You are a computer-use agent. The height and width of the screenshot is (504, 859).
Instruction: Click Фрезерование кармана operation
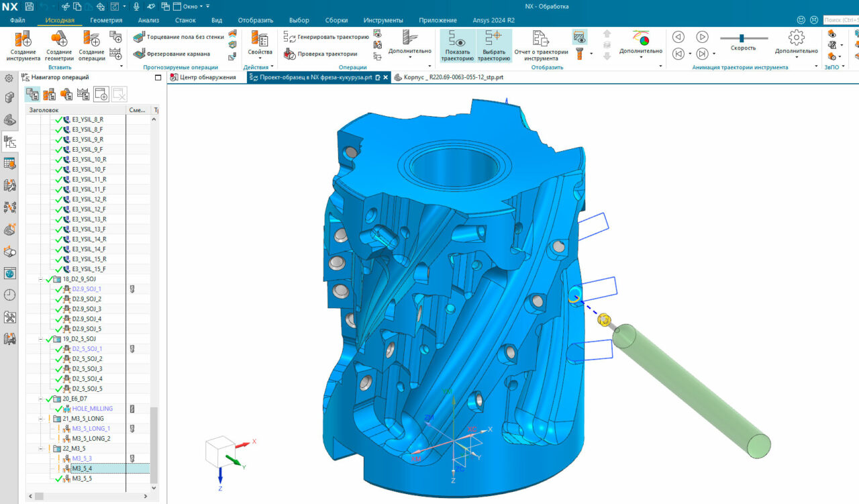click(178, 54)
